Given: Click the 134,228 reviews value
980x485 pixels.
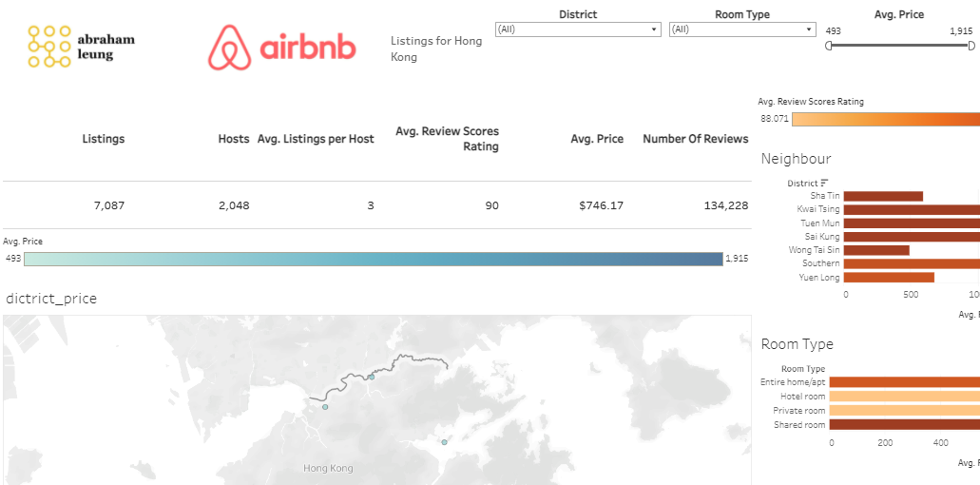Looking at the screenshot, I should point(725,205).
